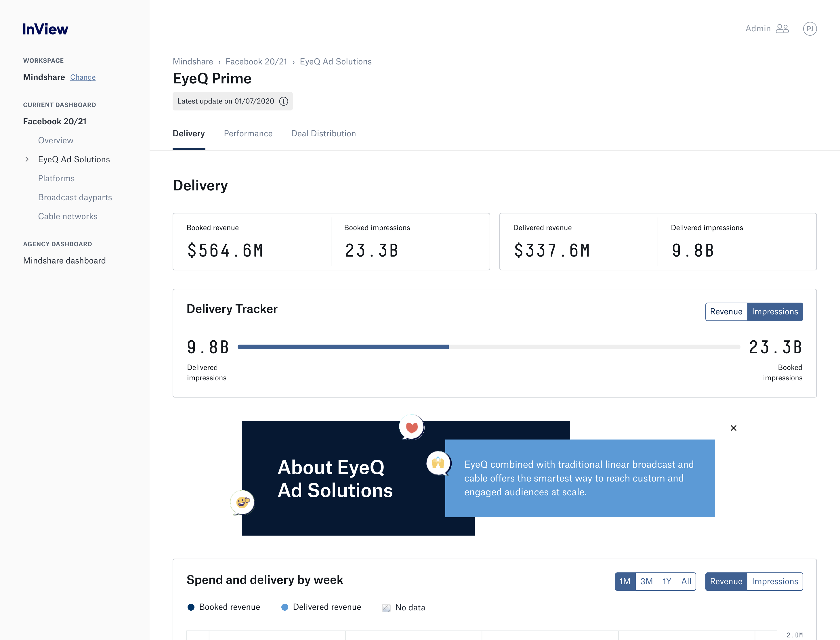
Task: Click the info icon beside latest update date
Action: coord(283,101)
